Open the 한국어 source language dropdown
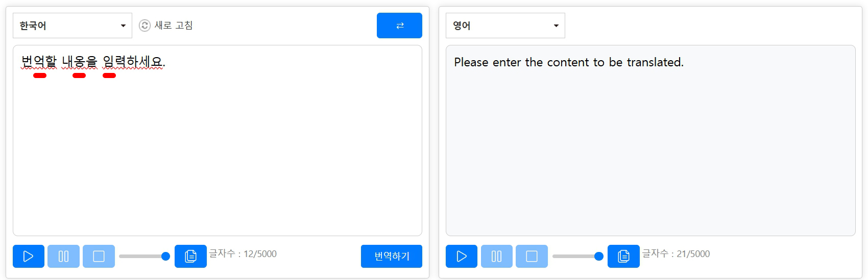The image size is (868, 280). click(73, 26)
